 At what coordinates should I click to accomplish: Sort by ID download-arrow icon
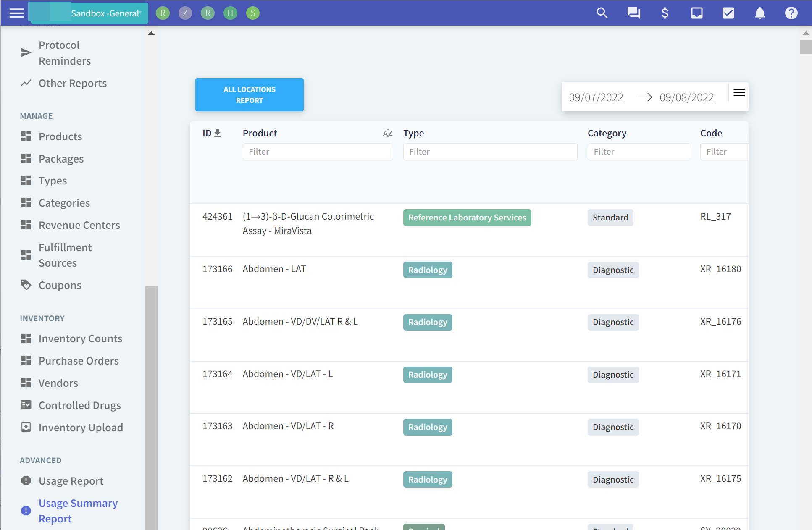tap(217, 133)
